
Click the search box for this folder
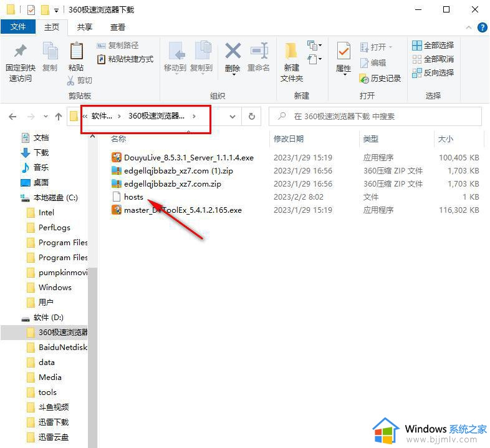coord(375,117)
